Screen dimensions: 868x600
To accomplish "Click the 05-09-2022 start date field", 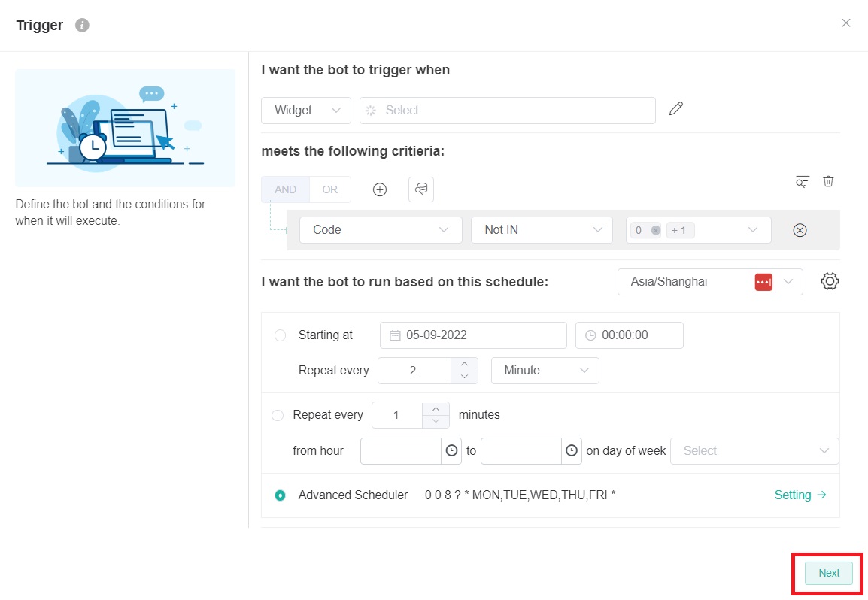I will tap(473, 335).
